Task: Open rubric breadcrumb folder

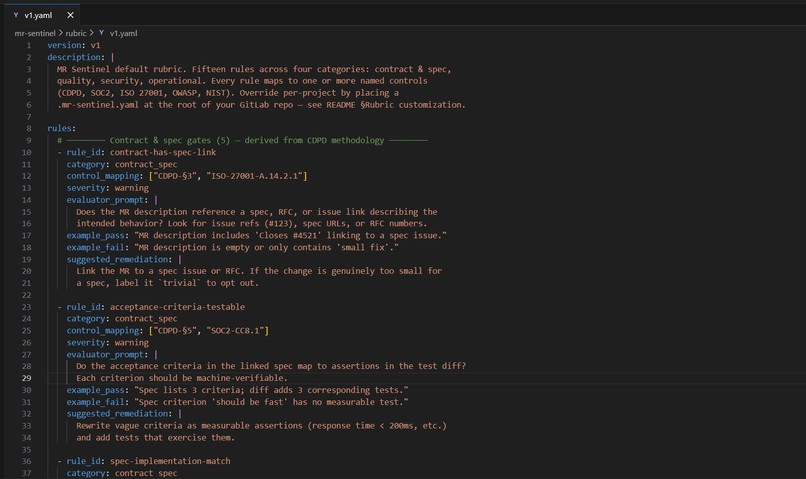Action: 76,33
